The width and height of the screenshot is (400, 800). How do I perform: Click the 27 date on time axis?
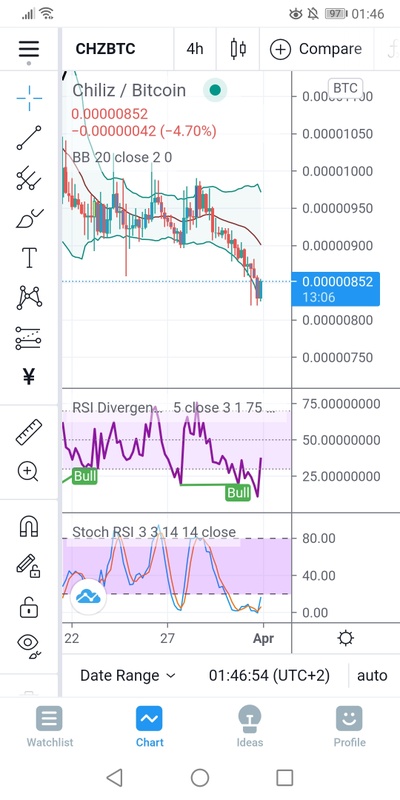tap(167, 638)
